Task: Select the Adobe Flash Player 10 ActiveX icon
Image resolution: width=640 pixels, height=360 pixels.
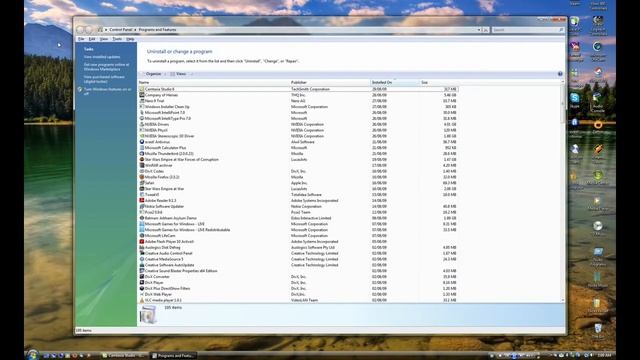Action: click(x=142, y=242)
